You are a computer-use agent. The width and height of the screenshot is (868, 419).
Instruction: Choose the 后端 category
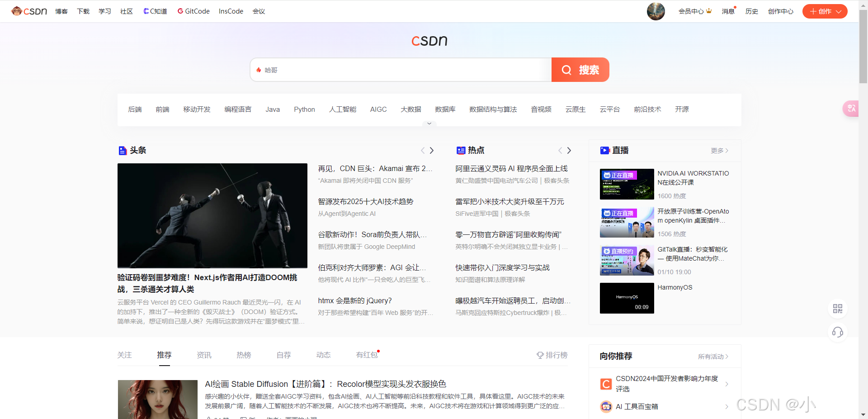coord(135,110)
